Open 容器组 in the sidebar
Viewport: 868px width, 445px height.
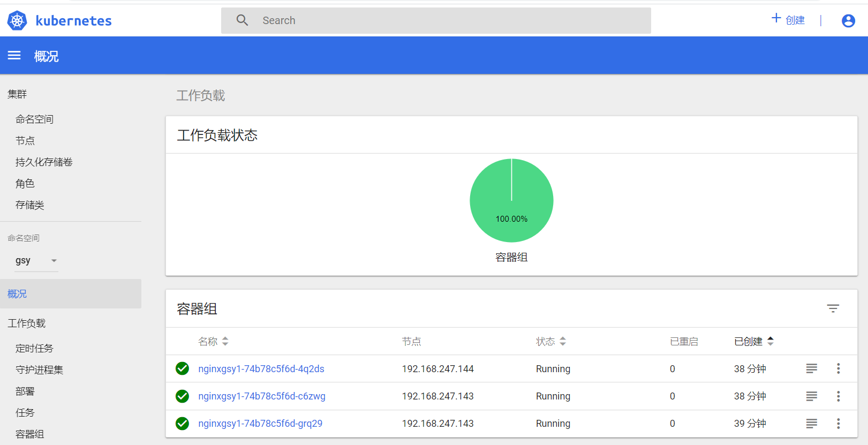pos(30,434)
